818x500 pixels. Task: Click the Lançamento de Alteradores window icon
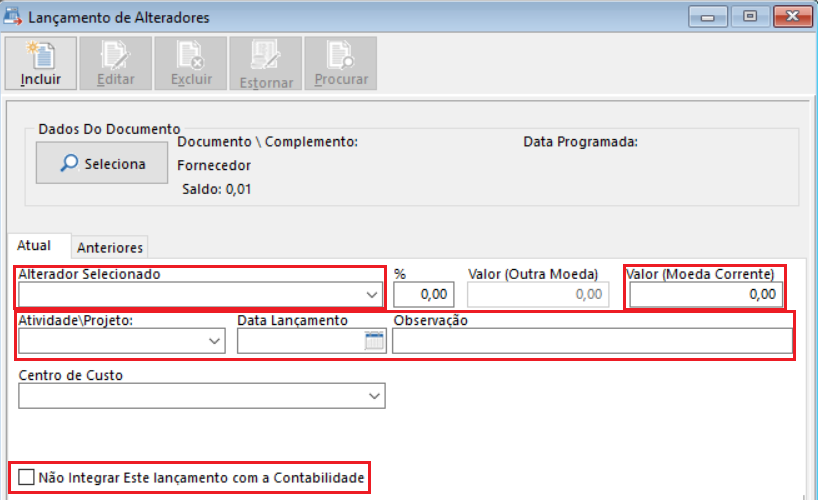tap(13, 17)
